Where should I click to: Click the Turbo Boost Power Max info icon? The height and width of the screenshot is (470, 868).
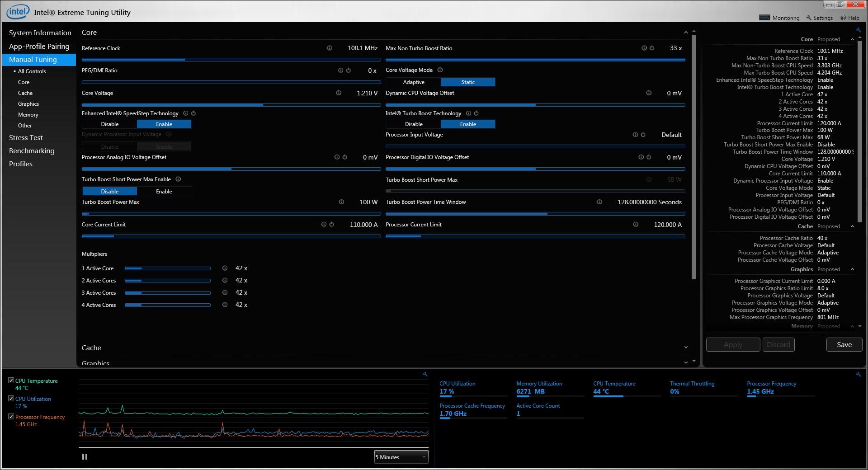coord(341,202)
